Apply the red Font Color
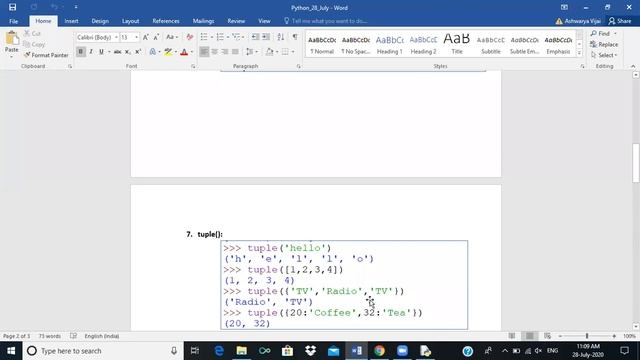Viewport: 640px width, 360px height. tap(184, 52)
